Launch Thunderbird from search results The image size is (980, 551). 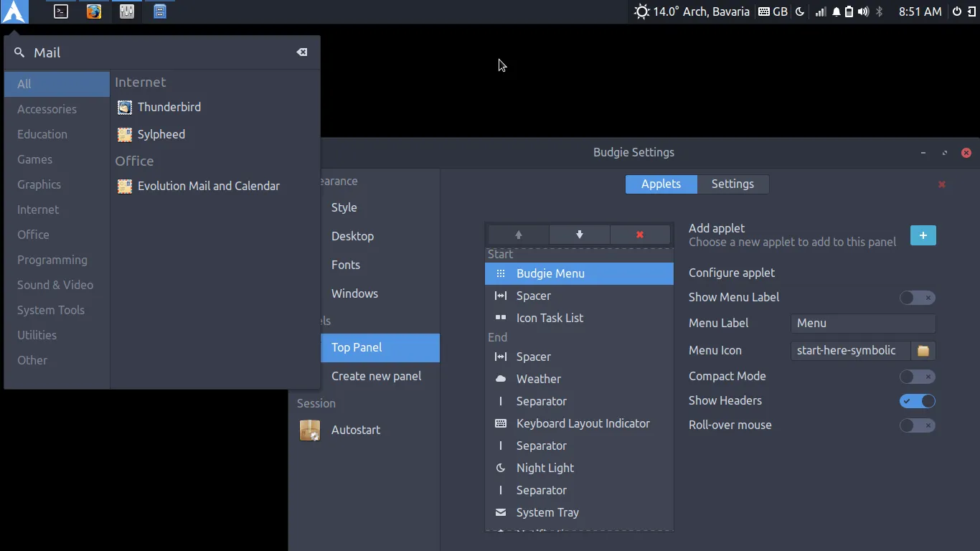169,107
